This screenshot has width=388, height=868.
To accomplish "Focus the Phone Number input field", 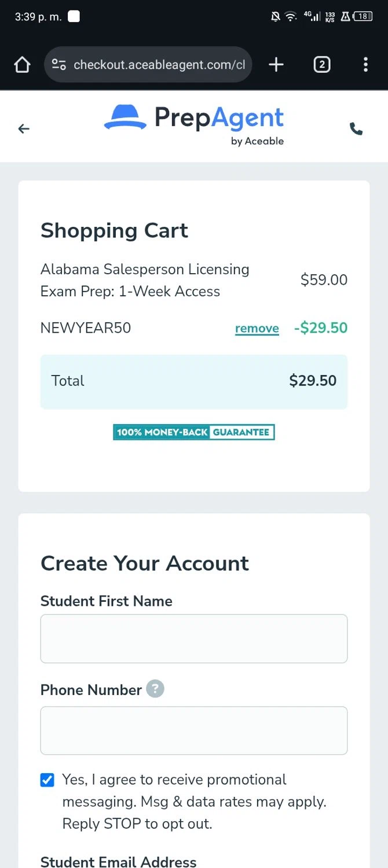I will click(x=194, y=730).
